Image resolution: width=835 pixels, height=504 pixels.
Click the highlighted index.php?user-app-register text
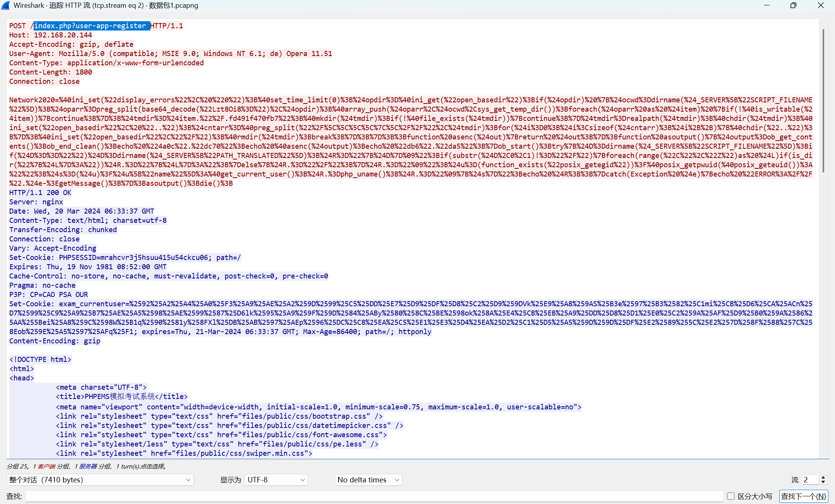pos(91,26)
